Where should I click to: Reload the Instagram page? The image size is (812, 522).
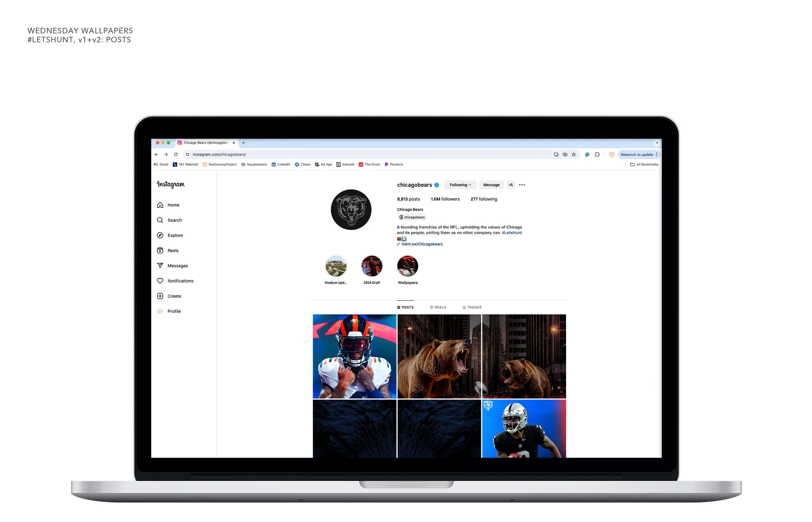click(175, 155)
